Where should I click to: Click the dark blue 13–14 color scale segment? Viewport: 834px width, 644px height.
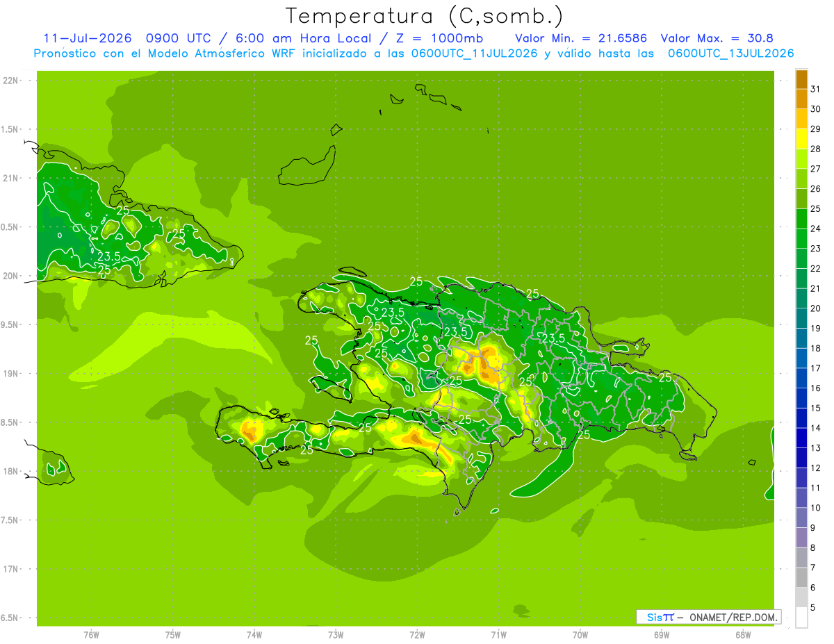coord(801,438)
